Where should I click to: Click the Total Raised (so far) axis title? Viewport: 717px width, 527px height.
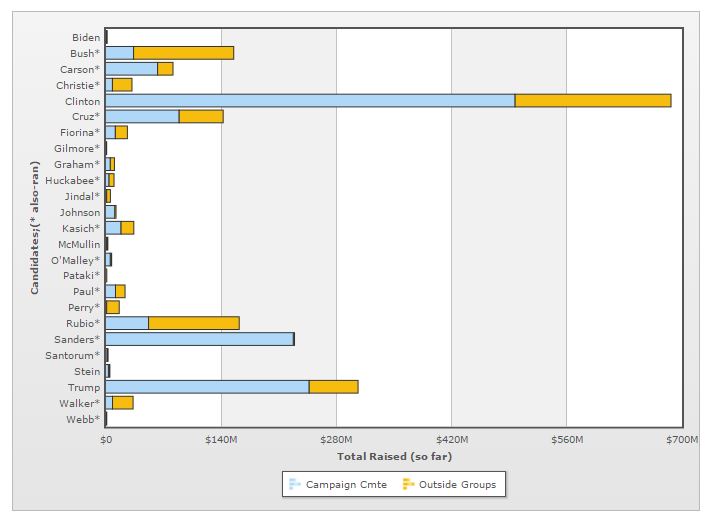point(394,456)
